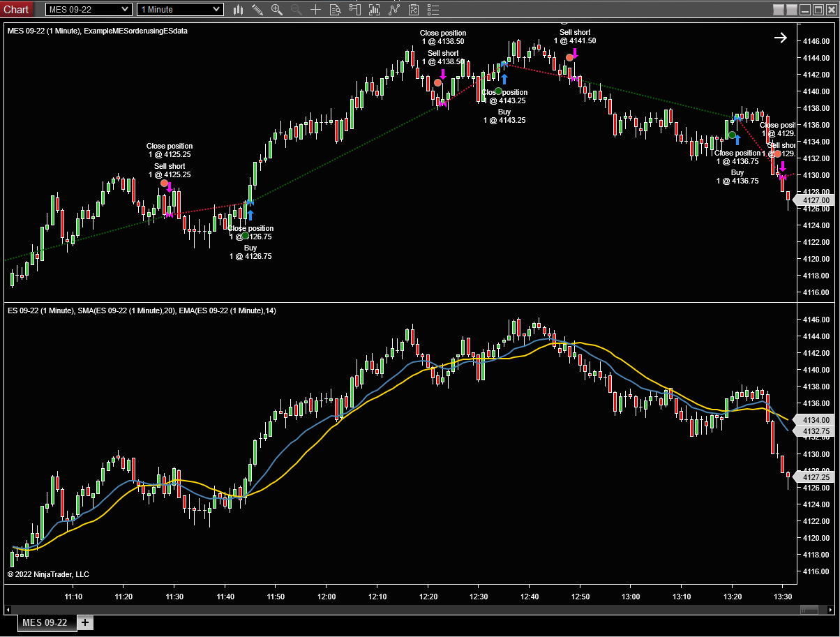Click the 'Buy 1 @ 4136.75' label

(737, 177)
